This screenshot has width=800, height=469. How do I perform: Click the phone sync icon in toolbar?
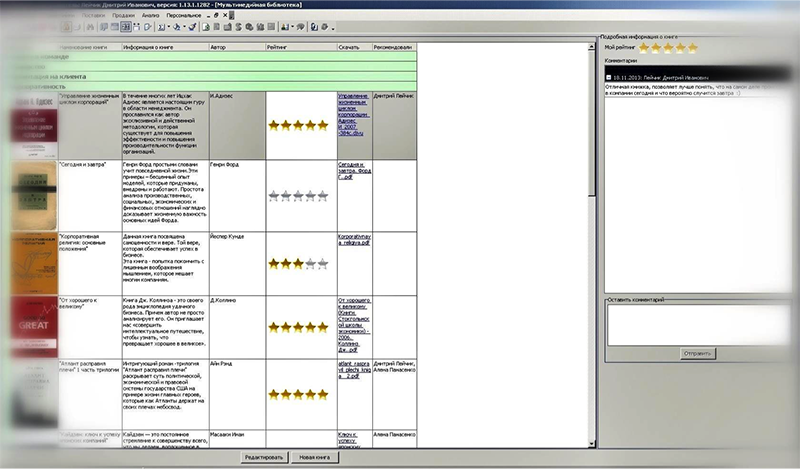coord(314,27)
